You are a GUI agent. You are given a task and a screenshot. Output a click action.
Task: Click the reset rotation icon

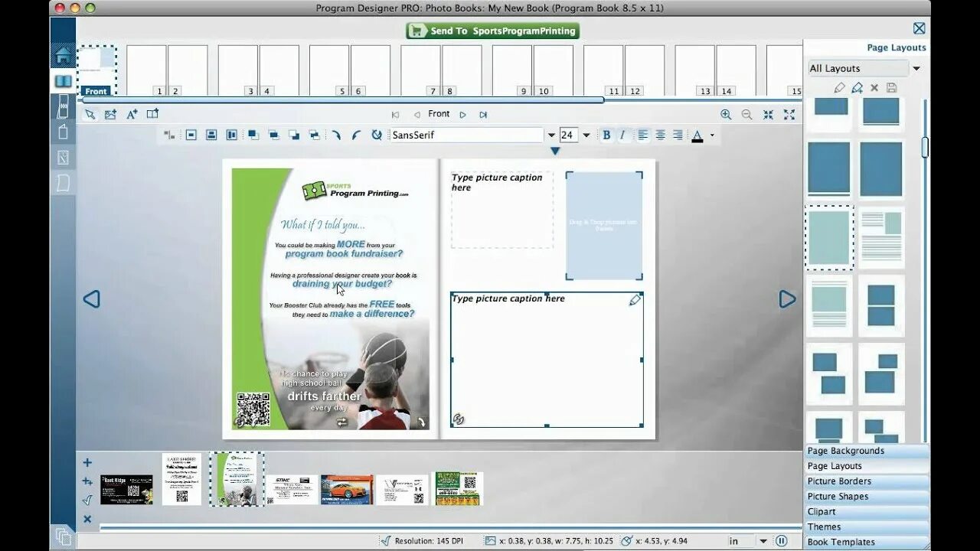377,135
